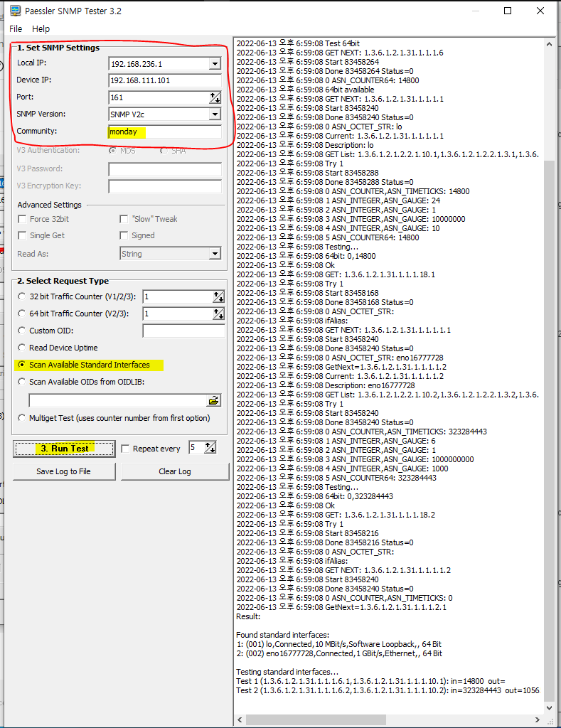Click the Custom OID text field
561x728 pixels.
(x=184, y=331)
